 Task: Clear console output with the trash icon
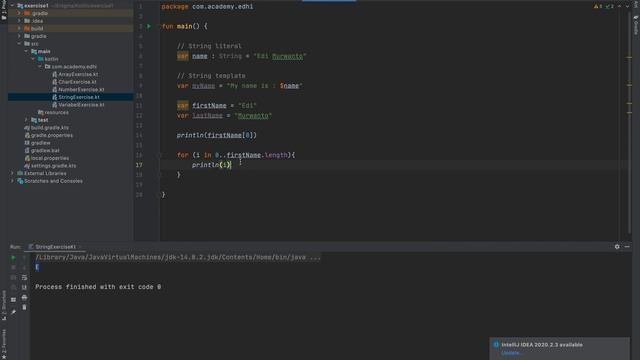[24, 307]
